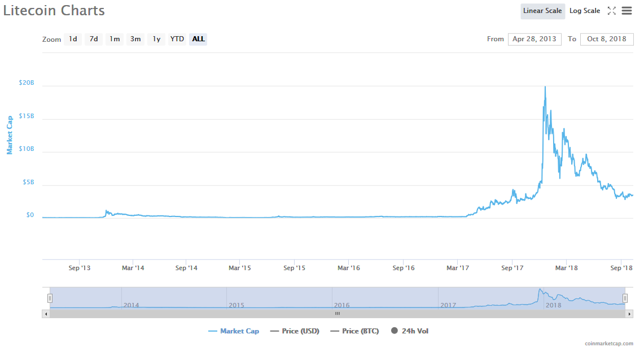644x360 pixels.
Task: Click navigator scrollbar right arrow
Action: (x=629, y=314)
